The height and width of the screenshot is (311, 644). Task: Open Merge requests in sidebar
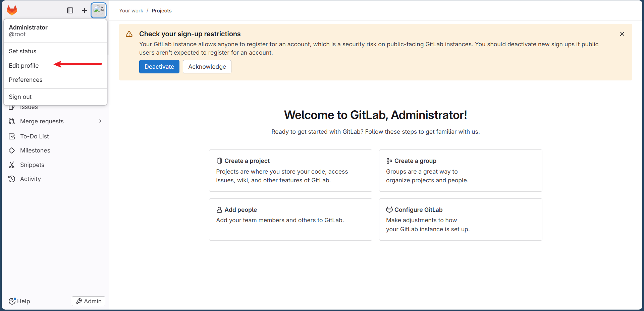click(x=55, y=121)
